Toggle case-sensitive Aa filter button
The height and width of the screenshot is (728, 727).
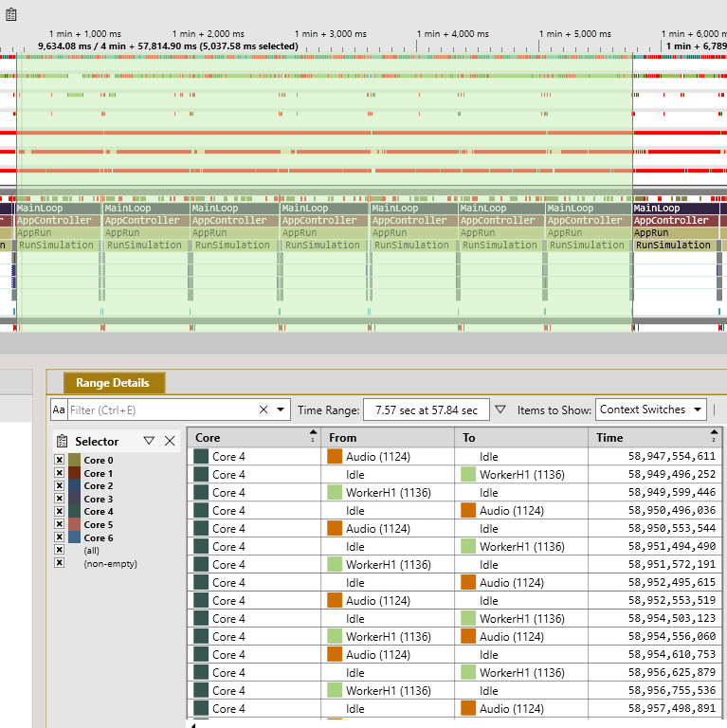point(59,409)
